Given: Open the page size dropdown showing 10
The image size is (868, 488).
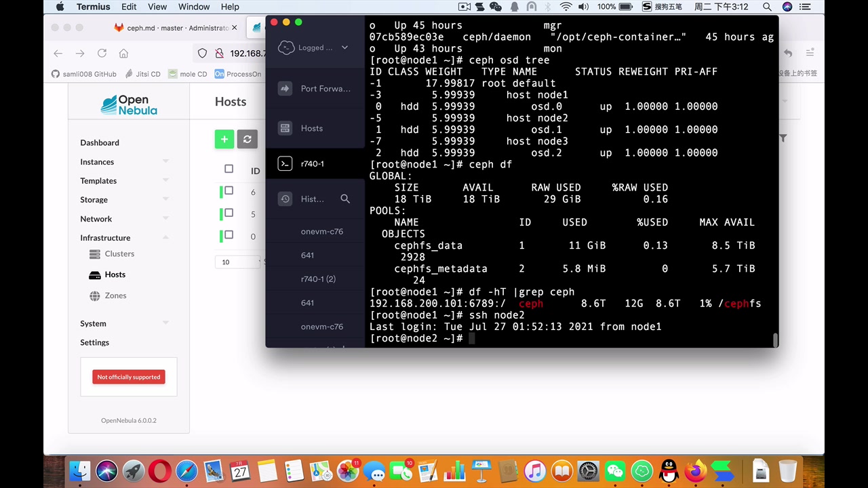Looking at the screenshot, I should pos(239,262).
